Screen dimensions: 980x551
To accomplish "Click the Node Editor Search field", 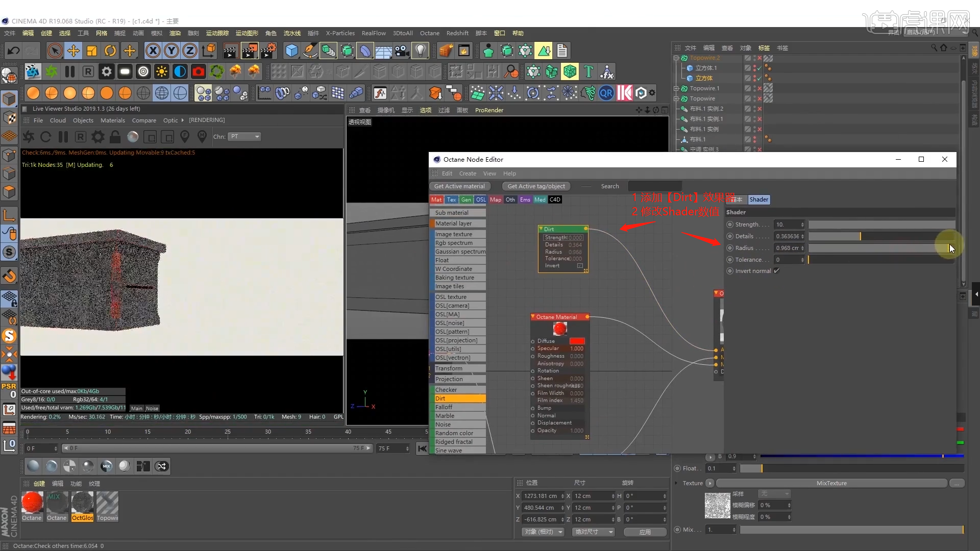I will coord(655,186).
